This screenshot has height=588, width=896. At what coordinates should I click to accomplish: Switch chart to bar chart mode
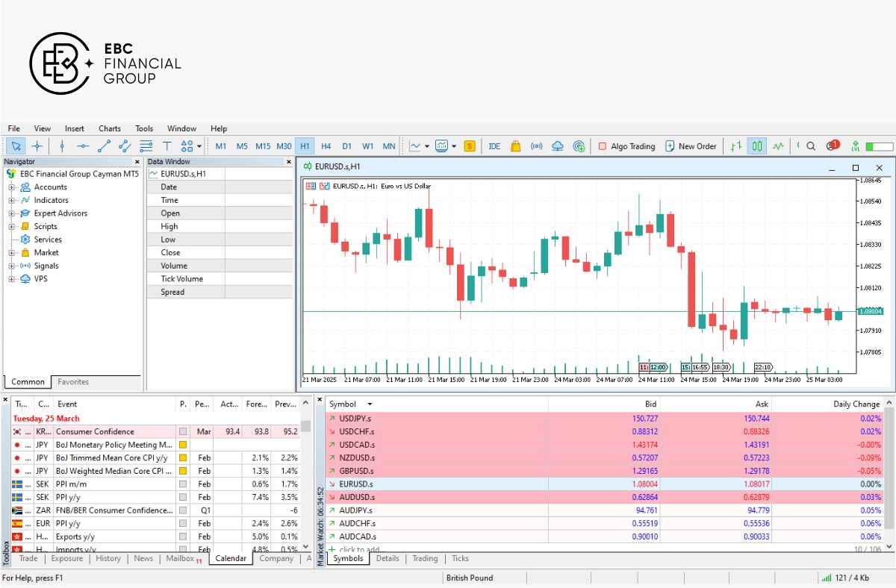pos(736,146)
